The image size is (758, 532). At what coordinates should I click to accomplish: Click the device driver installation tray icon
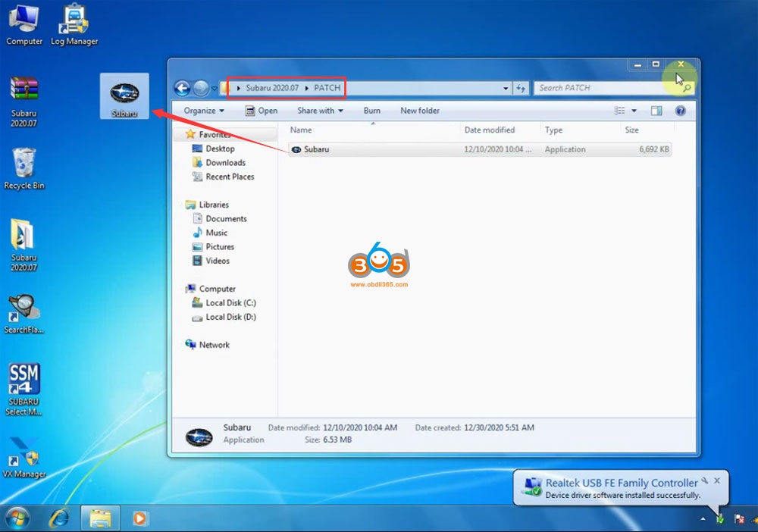720,519
